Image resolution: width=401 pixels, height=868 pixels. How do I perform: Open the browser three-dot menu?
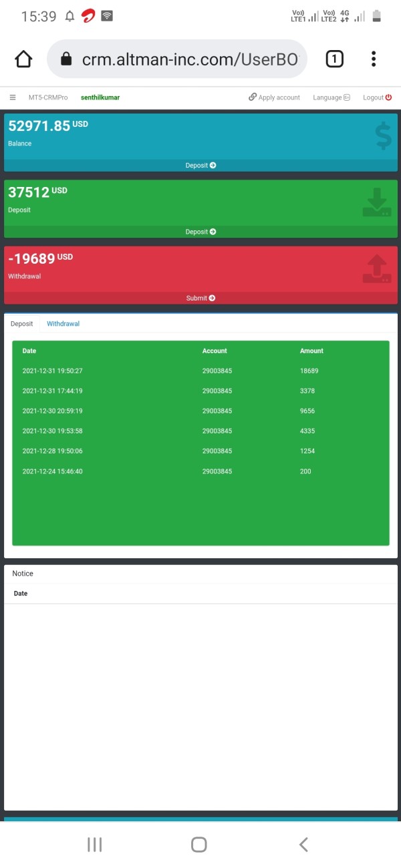374,59
